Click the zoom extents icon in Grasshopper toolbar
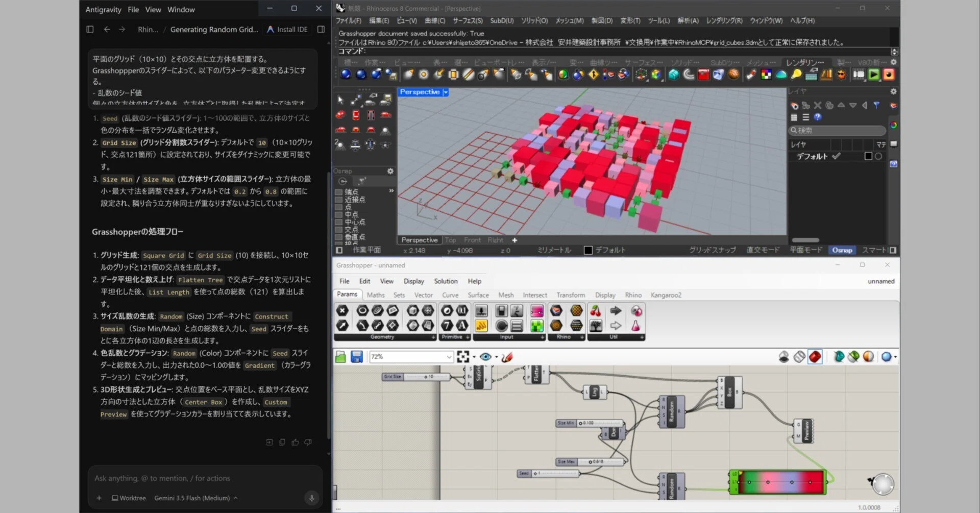 [x=463, y=357]
